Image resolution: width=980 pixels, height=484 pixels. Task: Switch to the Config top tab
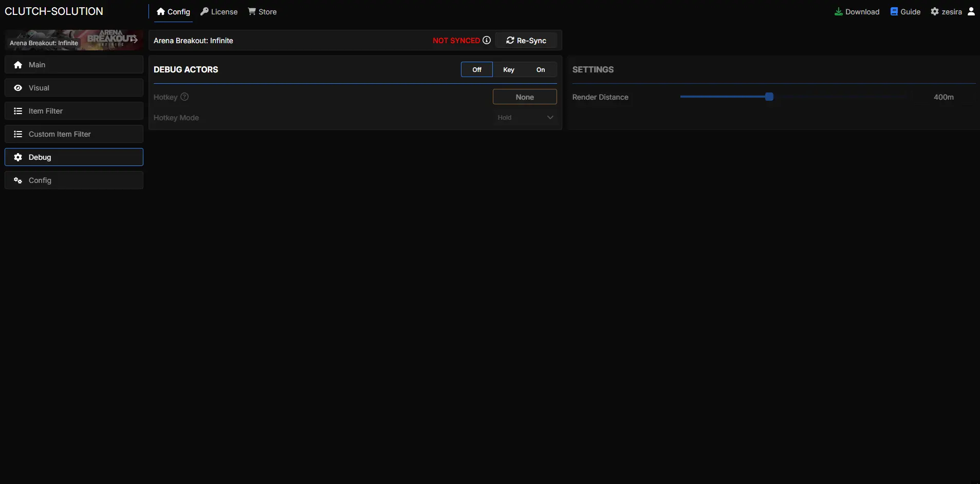(x=173, y=12)
